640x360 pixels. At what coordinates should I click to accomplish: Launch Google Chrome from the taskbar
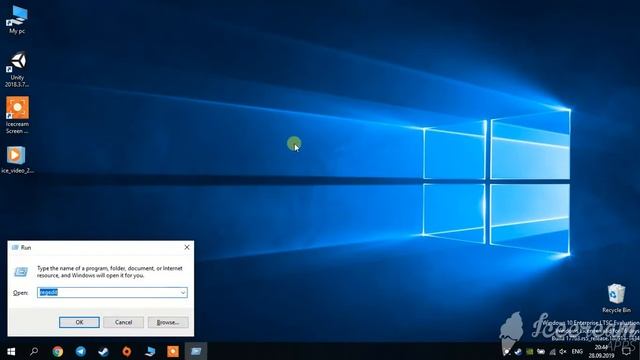coord(58,351)
